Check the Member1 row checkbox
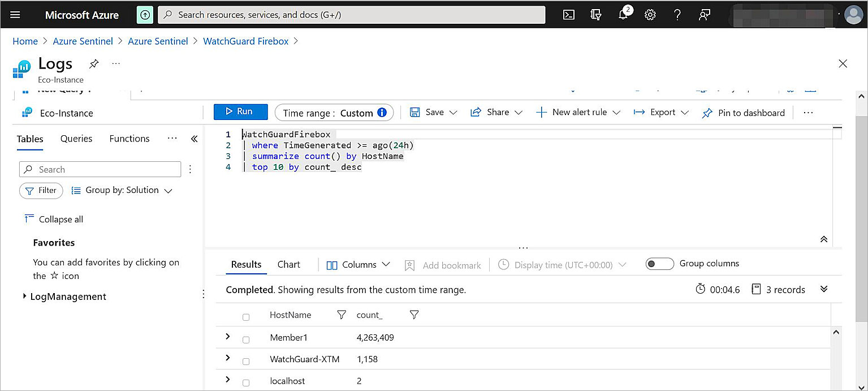The width and height of the screenshot is (868, 391). tap(246, 340)
